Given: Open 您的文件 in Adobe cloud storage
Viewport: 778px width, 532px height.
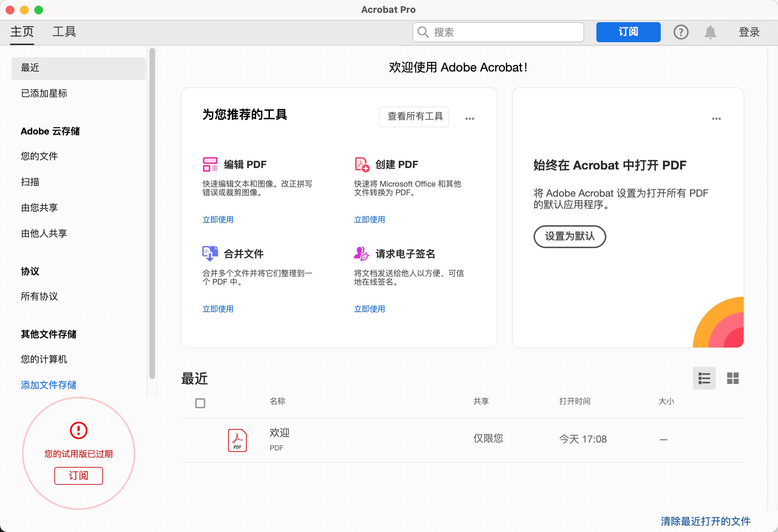Looking at the screenshot, I should pyautogui.click(x=39, y=156).
